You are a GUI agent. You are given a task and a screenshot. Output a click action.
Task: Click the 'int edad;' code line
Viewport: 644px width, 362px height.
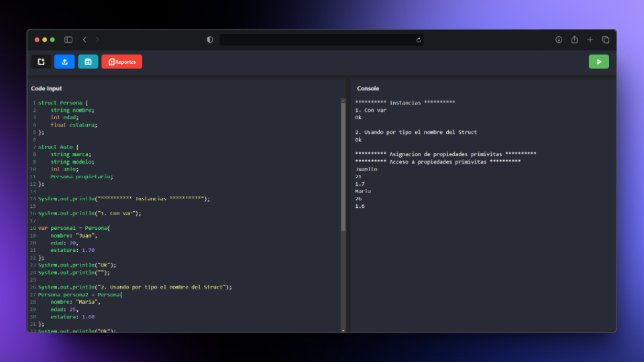(x=64, y=117)
